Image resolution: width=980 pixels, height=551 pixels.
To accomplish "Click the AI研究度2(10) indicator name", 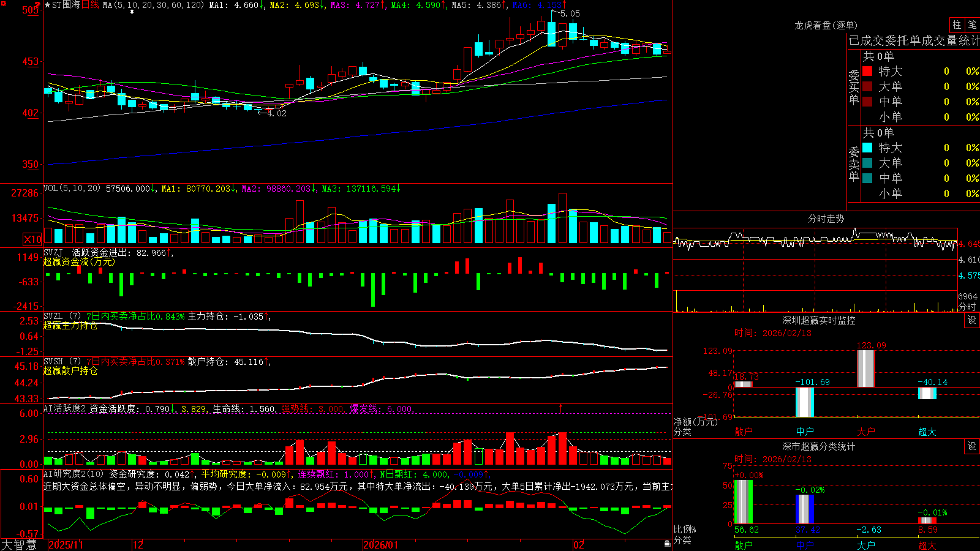I will 73,474.
